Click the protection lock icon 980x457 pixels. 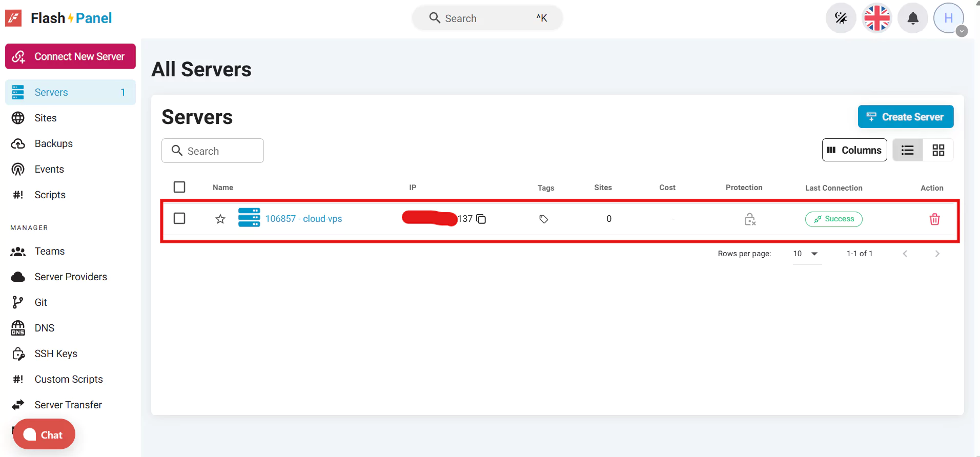click(x=750, y=219)
